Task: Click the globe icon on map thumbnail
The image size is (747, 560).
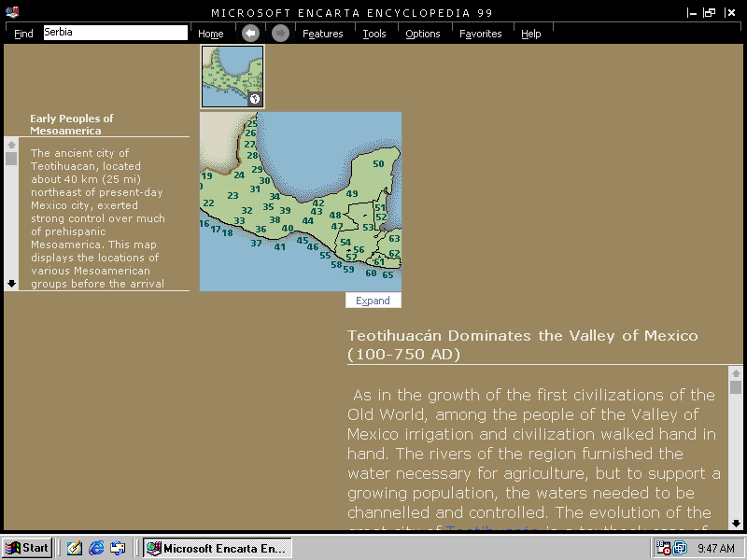Action: [x=255, y=99]
